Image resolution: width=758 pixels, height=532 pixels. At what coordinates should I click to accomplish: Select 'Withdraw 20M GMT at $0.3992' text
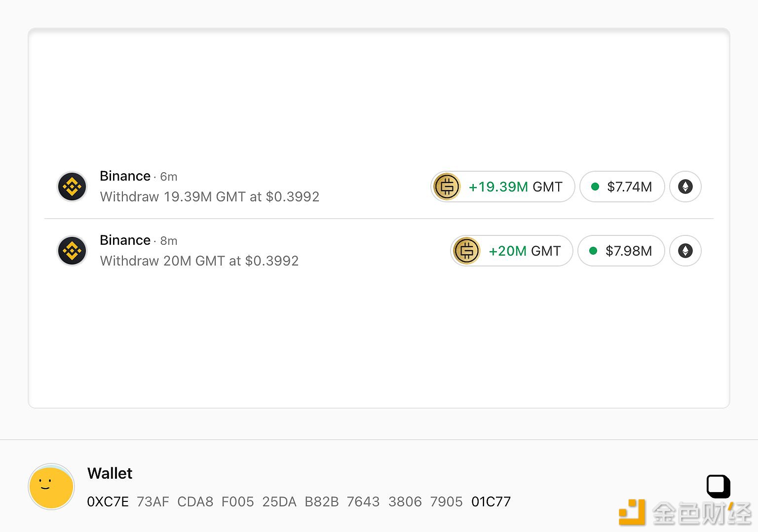(199, 261)
